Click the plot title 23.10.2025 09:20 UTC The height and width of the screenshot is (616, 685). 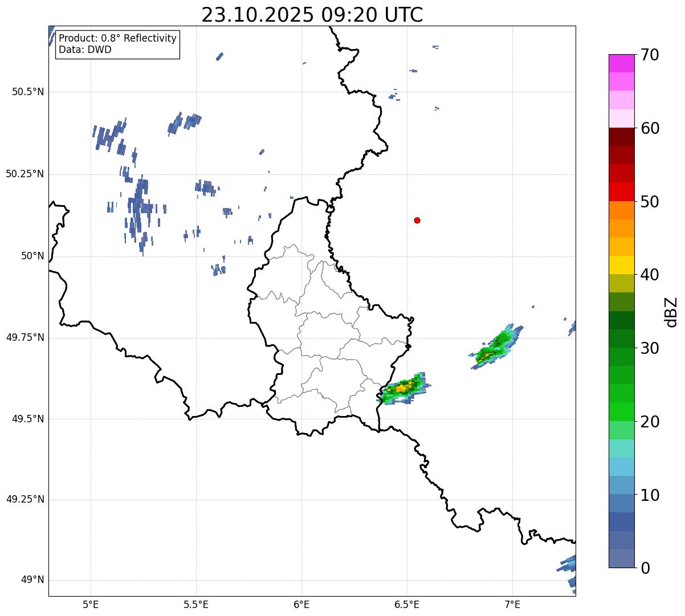pyautogui.click(x=312, y=15)
